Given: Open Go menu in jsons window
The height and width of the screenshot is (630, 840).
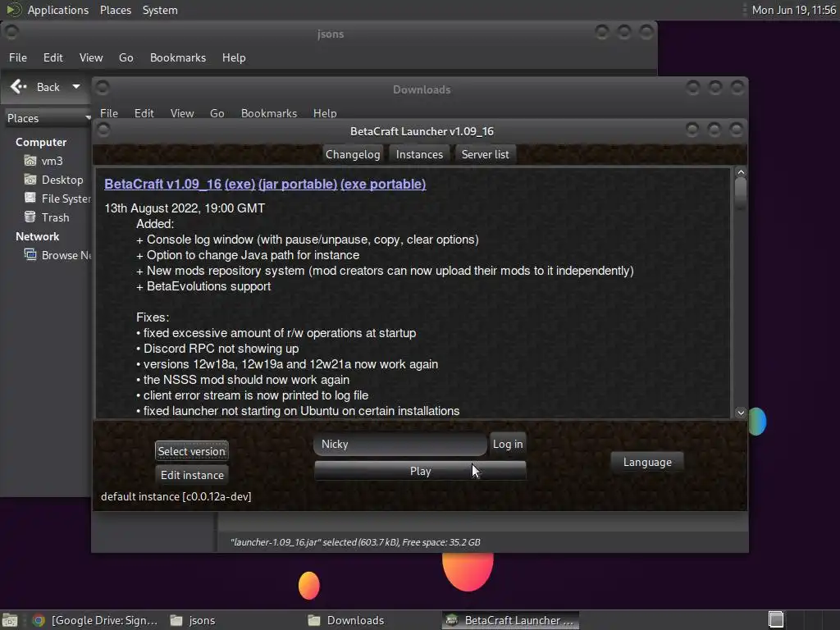Looking at the screenshot, I should coord(126,57).
